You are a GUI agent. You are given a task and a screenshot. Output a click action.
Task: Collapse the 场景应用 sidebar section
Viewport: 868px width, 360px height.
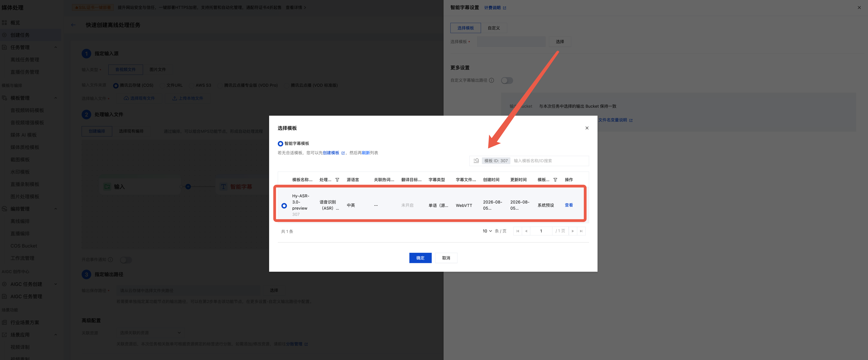(56, 335)
